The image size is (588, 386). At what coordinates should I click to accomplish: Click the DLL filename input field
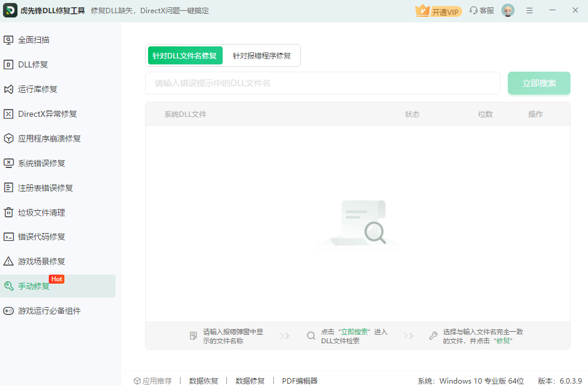pos(323,83)
